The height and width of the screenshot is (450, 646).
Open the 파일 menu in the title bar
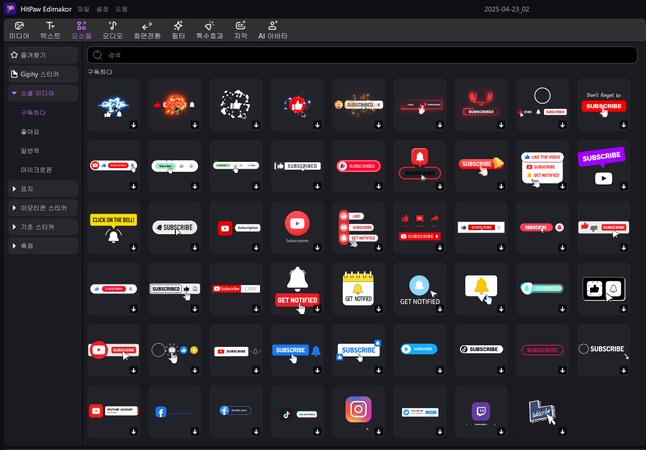pos(83,9)
